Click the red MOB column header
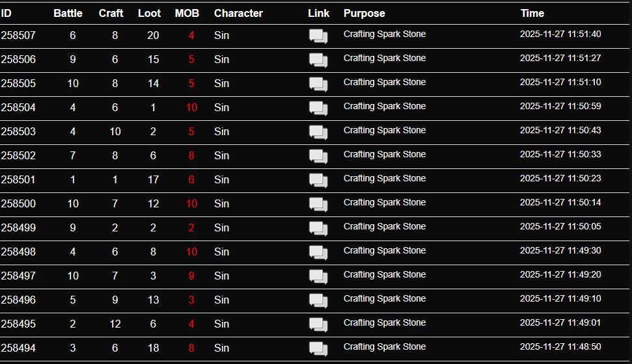The width and height of the screenshot is (632, 364). tap(187, 13)
